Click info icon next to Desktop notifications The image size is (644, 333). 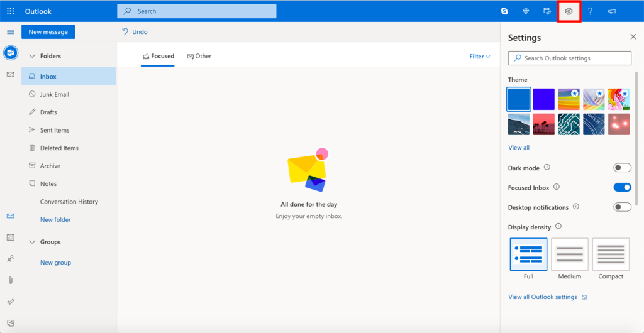point(576,207)
